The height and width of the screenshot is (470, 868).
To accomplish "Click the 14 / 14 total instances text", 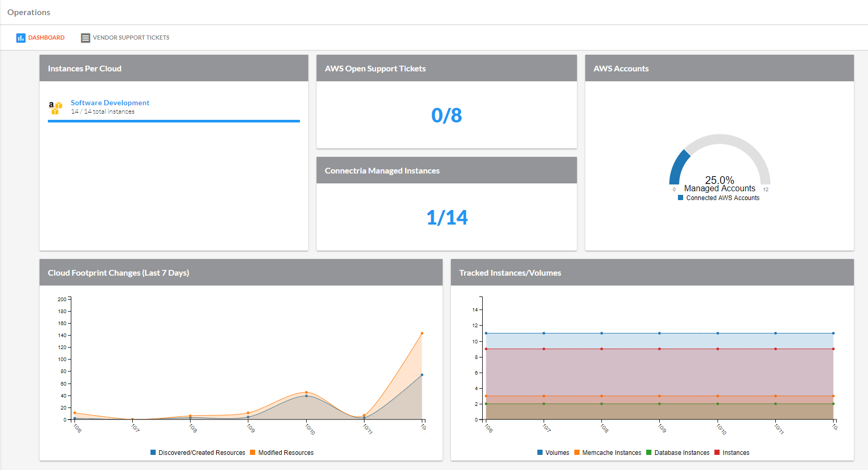I will tap(103, 112).
